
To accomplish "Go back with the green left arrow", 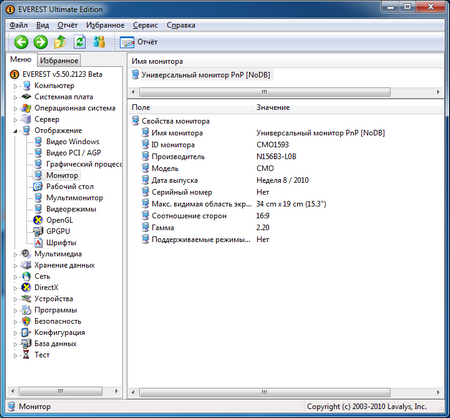I will 21,42.
